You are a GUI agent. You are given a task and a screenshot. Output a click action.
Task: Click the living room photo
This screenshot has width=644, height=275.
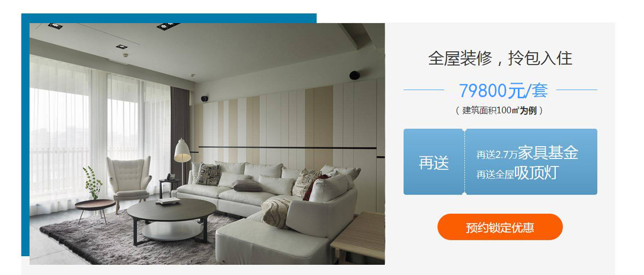coord(207,143)
